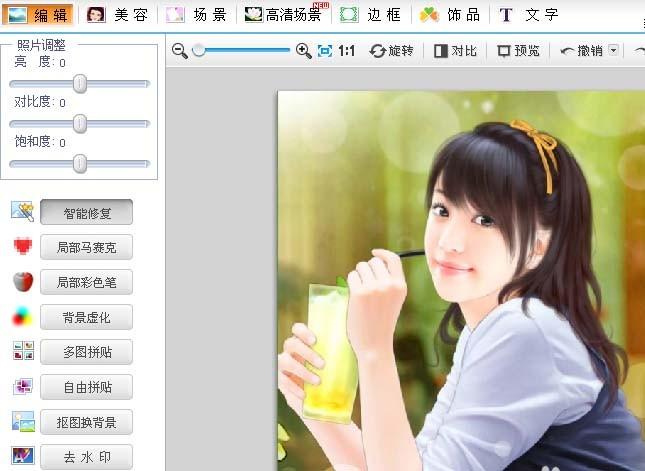Image resolution: width=645 pixels, height=471 pixels.
Task: Switch to the 场景 (Scene) tab
Action: point(197,15)
